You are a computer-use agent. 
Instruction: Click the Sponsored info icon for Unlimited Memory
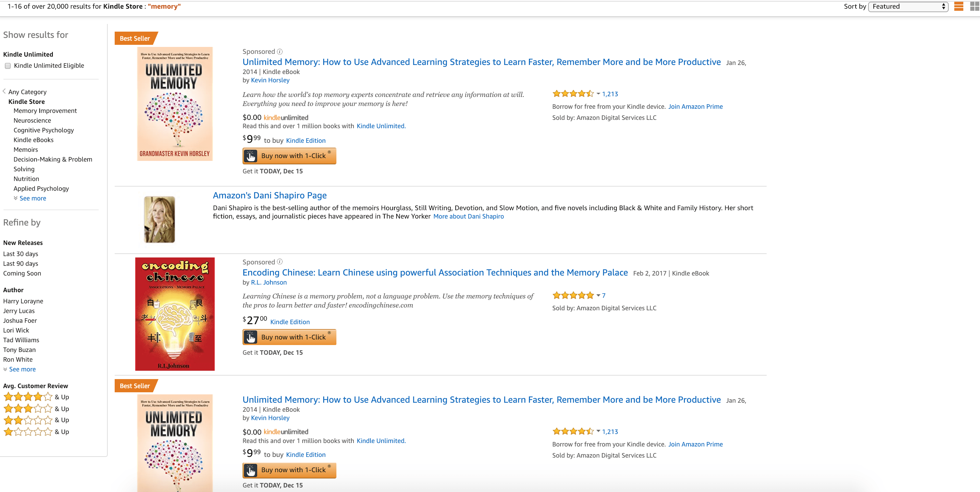point(280,51)
